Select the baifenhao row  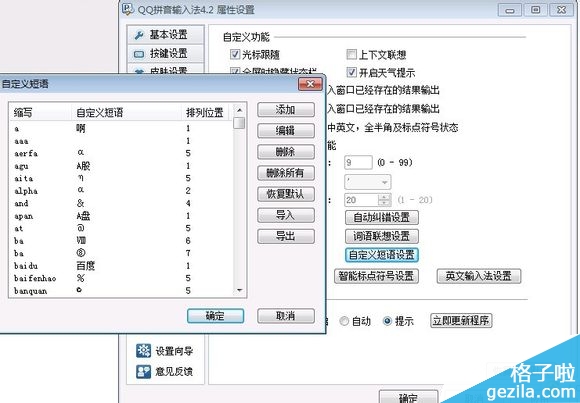point(121,278)
